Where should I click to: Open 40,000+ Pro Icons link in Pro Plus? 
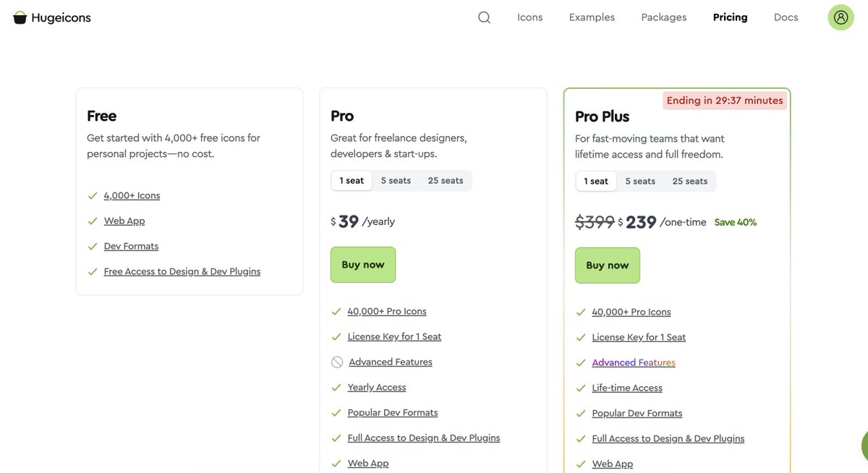click(x=631, y=312)
